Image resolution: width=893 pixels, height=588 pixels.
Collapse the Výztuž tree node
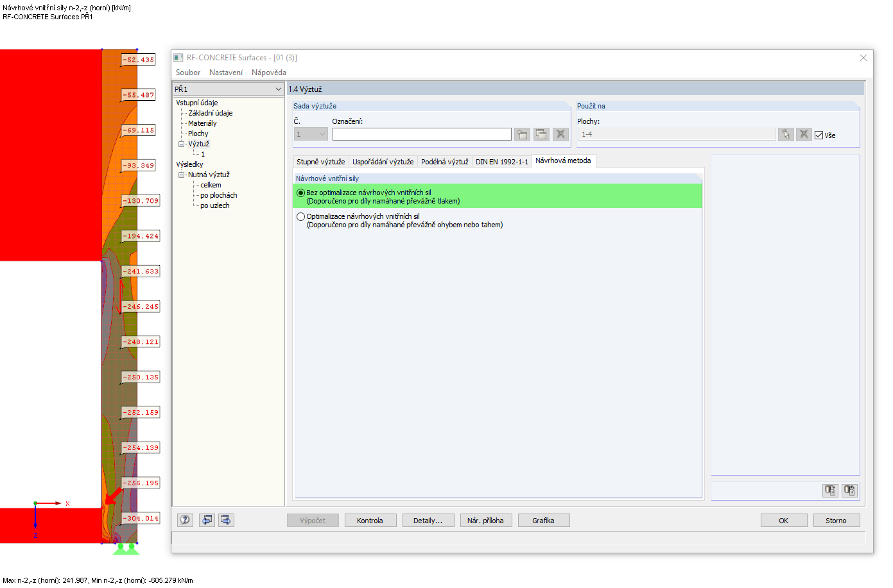tap(181, 144)
